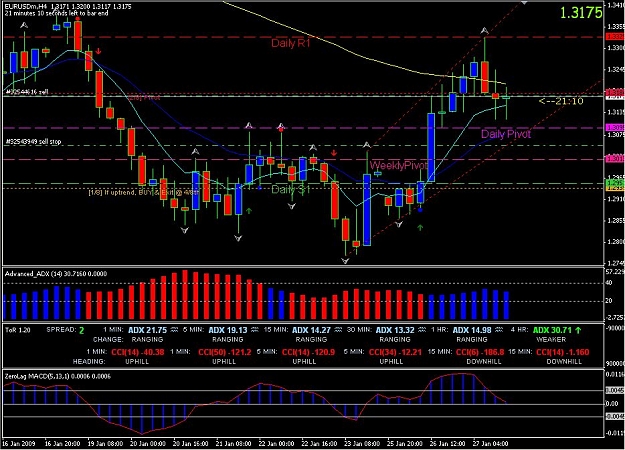Click the '<--21:10' countdown label
The width and height of the screenshot is (625, 450).
click(561, 101)
